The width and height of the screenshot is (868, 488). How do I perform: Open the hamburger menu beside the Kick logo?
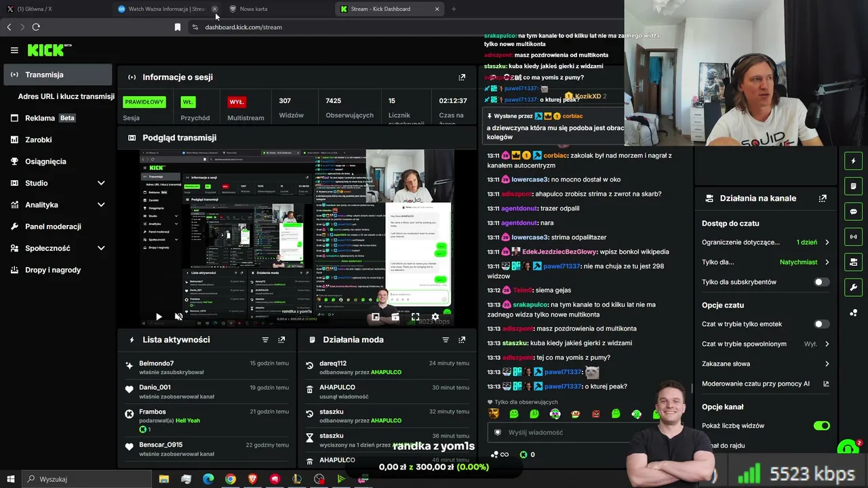14,50
